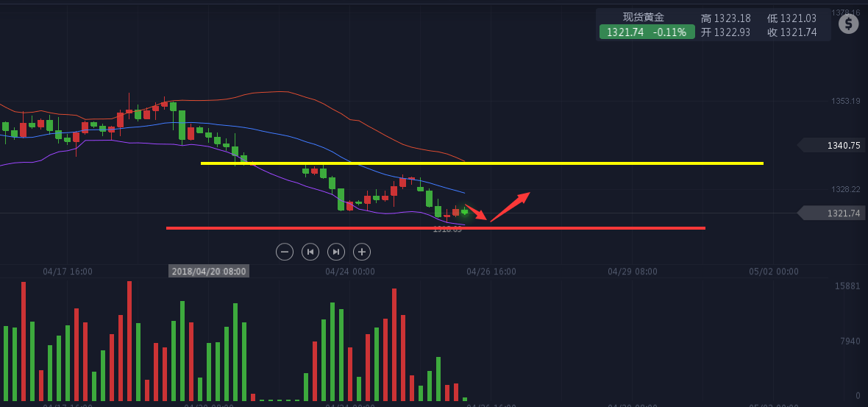Click the 1328.22 price axis label
Image resolution: width=868 pixels, height=407 pixels.
pos(845,189)
